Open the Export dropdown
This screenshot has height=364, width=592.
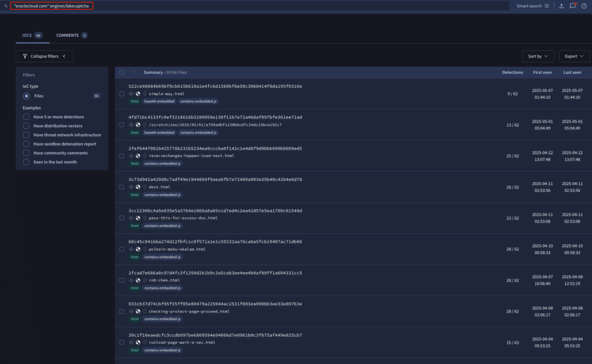pos(573,56)
